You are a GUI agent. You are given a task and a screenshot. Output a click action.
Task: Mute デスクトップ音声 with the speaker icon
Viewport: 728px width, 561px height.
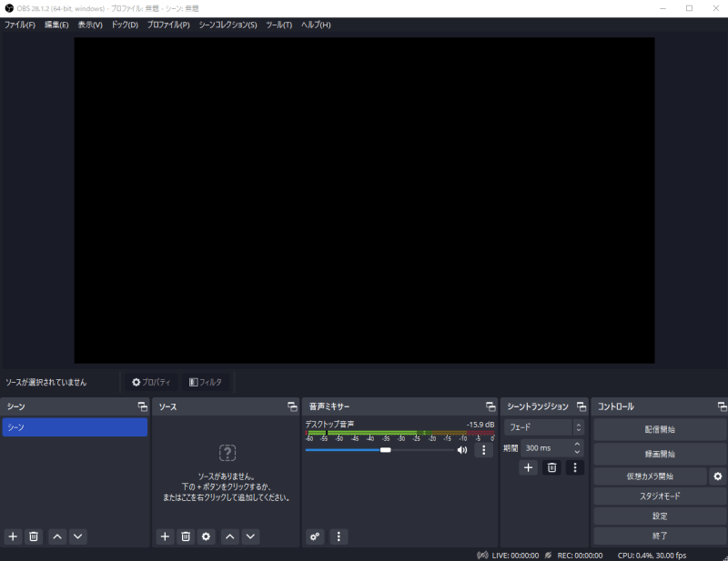click(x=462, y=450)
